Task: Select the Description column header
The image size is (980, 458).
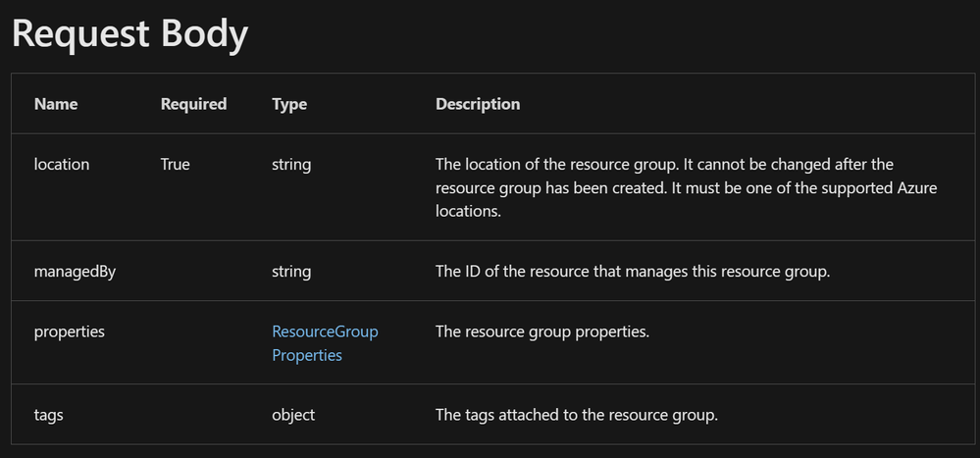Action: 478,104
